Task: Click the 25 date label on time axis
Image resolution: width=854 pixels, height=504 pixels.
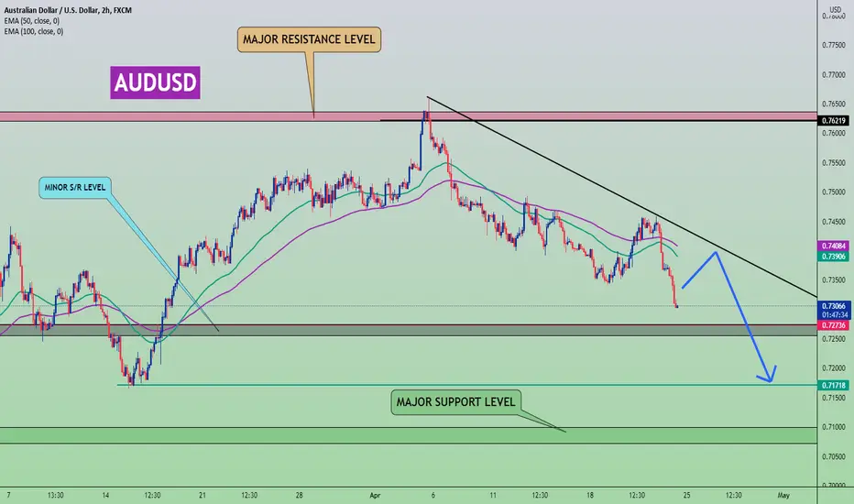Action: (x=686, y=495)
